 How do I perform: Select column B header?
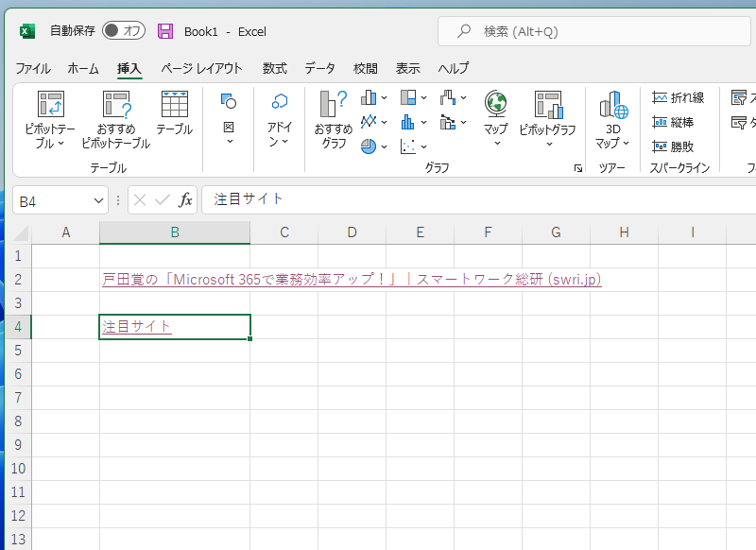(x=175, y=232)
